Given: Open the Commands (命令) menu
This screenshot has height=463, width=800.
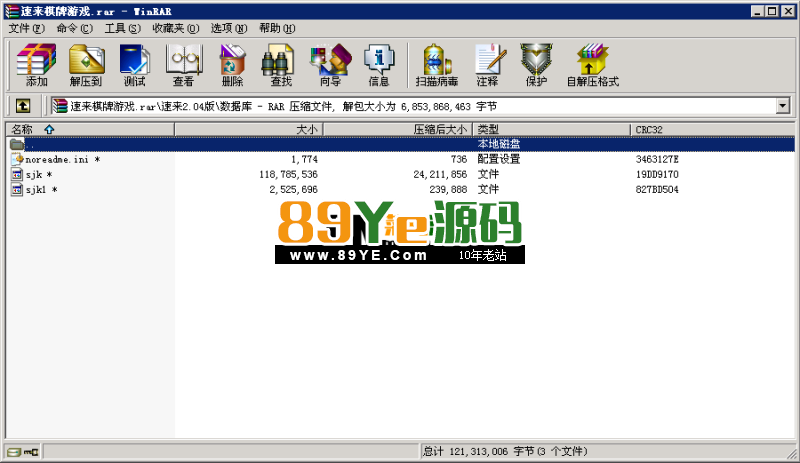Looking at the screenshot, I should [74, 29].
